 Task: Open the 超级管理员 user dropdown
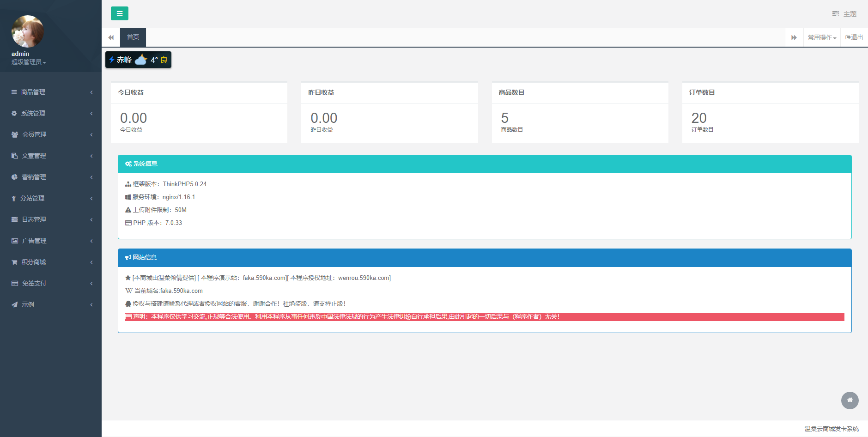pyautogui.click(x=29, y=62)
